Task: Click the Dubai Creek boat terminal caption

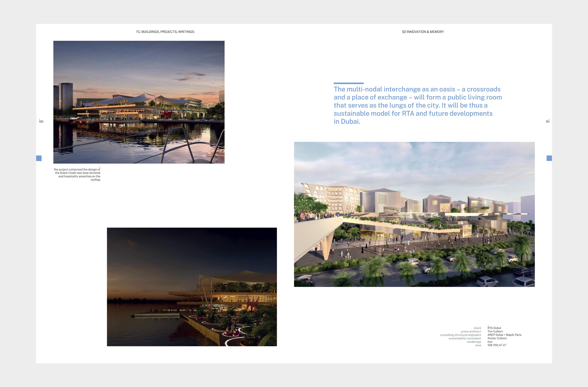Action: pos(77,174)
